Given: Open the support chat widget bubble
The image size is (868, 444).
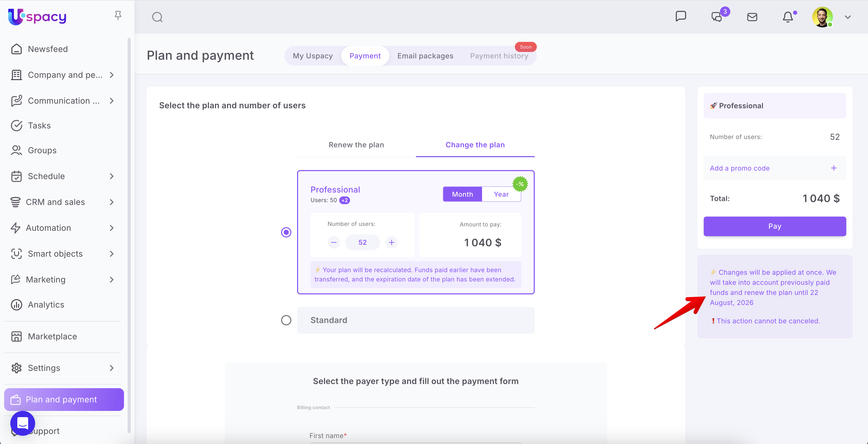Looking at the screenshot, I should click(22, 423).
